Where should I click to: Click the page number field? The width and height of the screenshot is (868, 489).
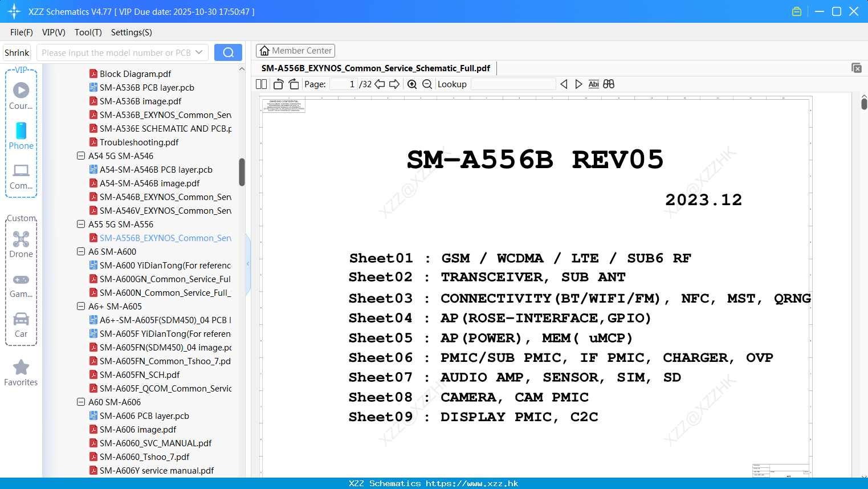(344, 84)
